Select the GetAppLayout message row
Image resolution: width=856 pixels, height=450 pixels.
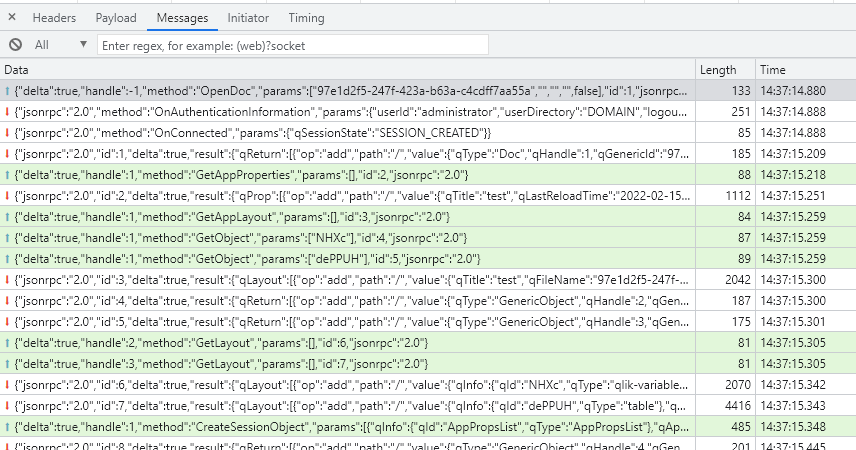[x=350, y=216]
